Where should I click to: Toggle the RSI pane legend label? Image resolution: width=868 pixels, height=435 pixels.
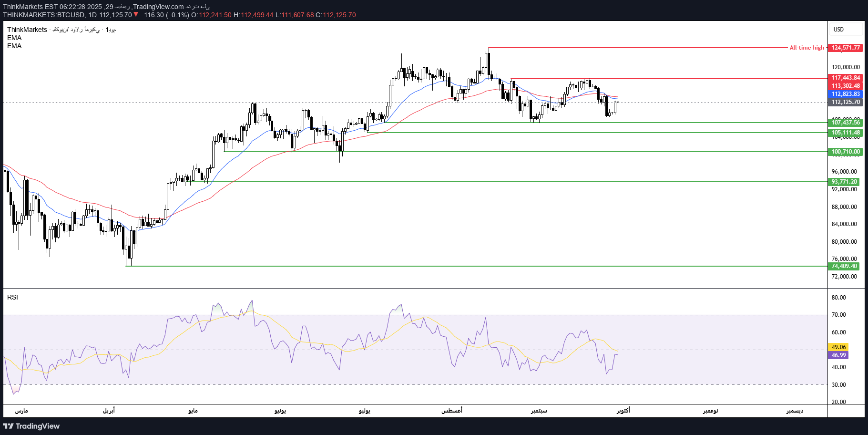[11, 297]
